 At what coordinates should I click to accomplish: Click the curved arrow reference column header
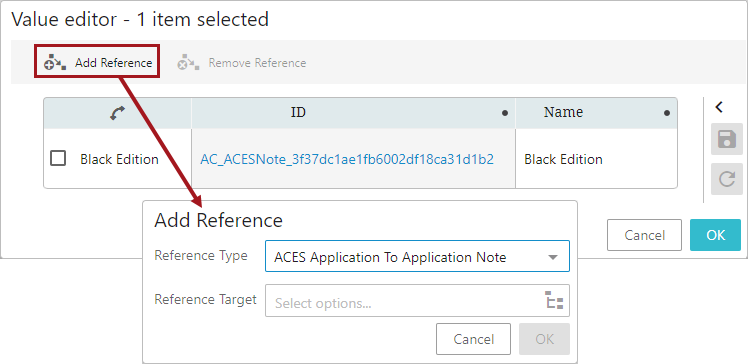[x=117, y=113]
